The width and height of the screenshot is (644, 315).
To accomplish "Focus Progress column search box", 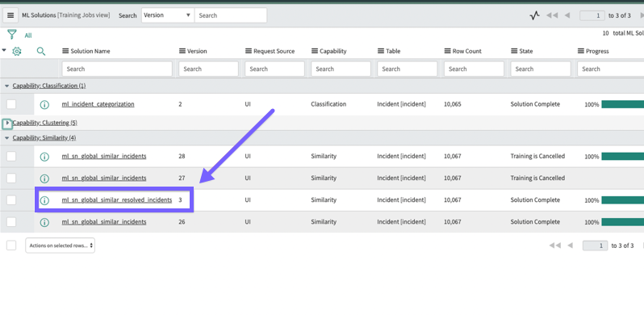I will (x=610, y=69).
